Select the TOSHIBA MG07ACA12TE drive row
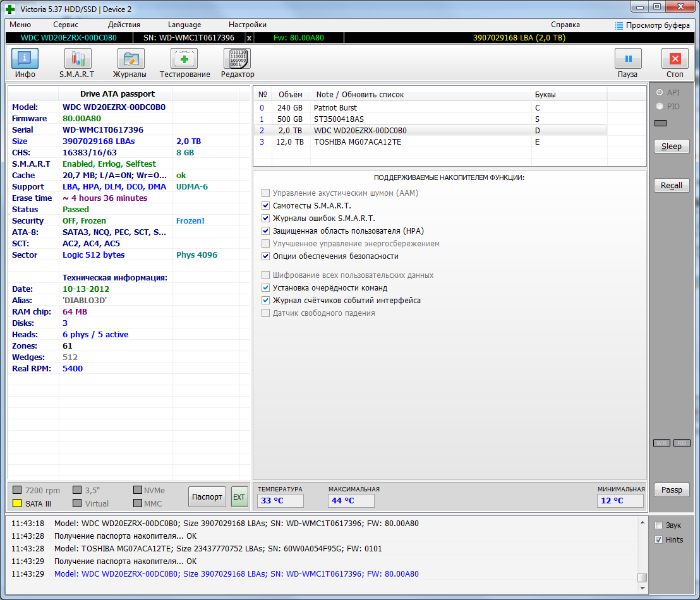700x600 pixels. pos(430,142)
